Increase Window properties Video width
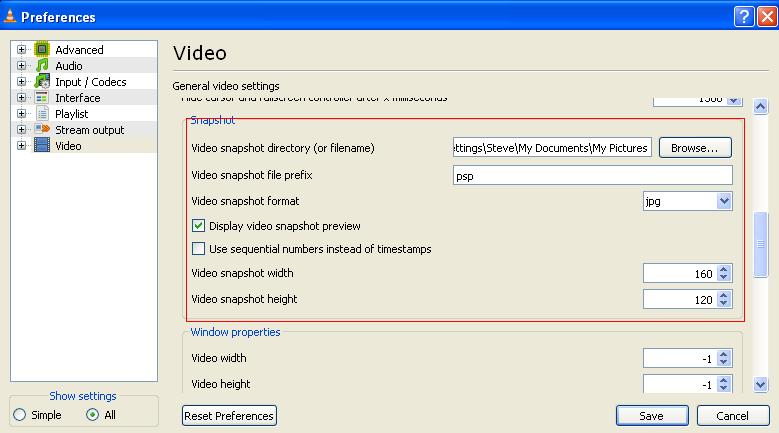The height and width of the screenshot is (433, 779). coord(724,354)
